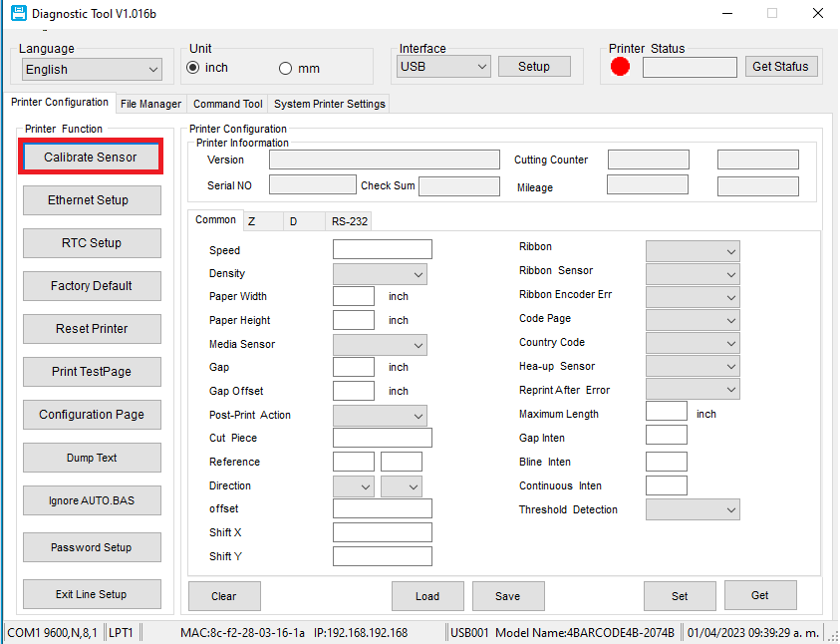This screenshot has width=840, height=644.
Task: Expand the Country Code dropdown
Action: click(693, 343)
